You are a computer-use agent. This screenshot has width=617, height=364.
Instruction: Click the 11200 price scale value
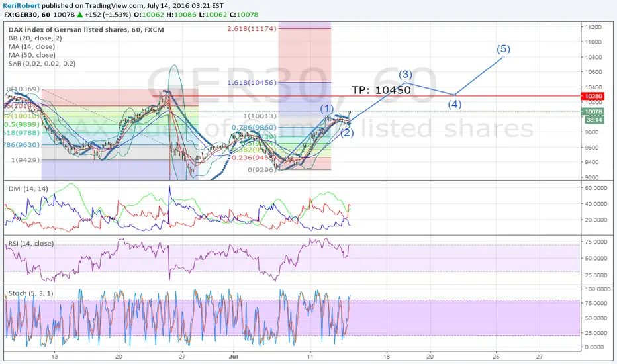point(593,27)
